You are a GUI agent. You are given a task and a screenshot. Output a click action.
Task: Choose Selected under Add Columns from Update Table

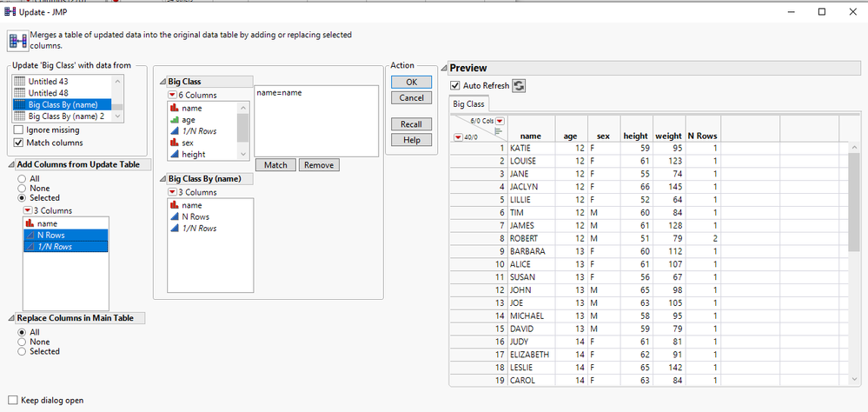pyautogui.click(x=22, y=197)
